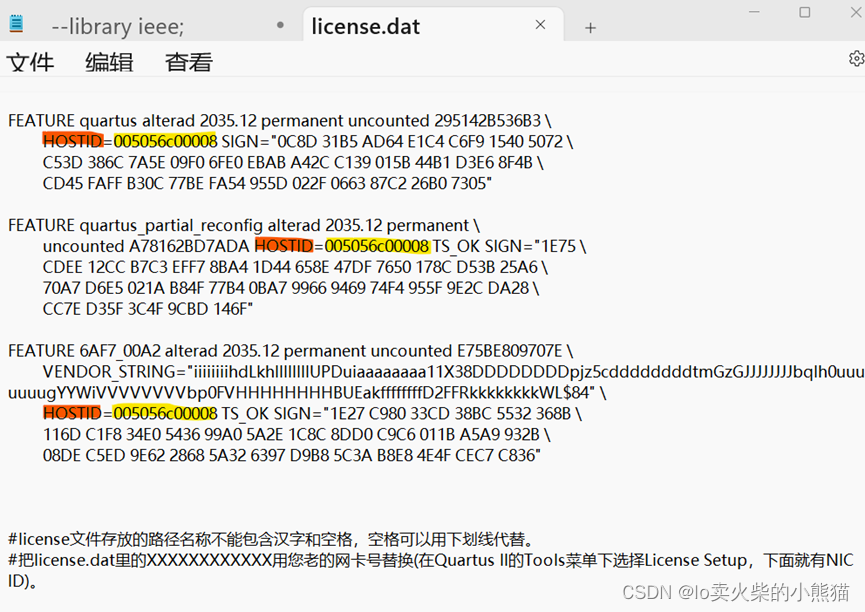The height and width of the screenshot is (612, 865).
Task: Click the Notepad app icon in title bar
Action: [x=16, y=24]
